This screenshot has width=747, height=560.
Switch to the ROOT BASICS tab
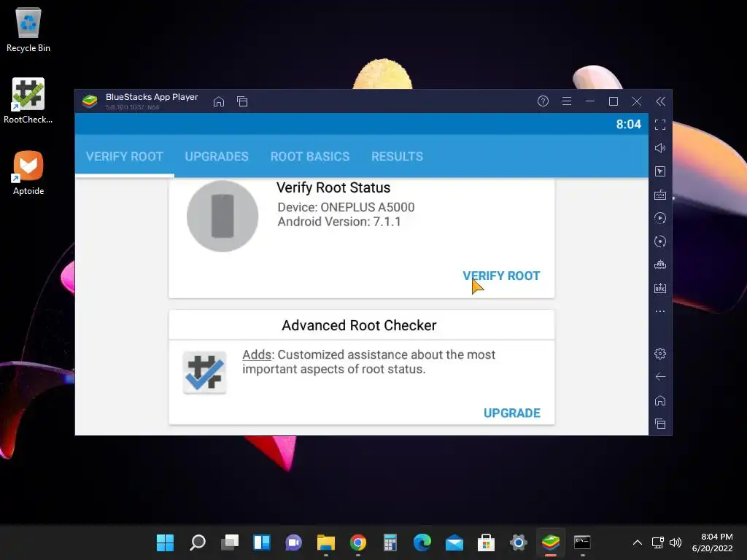[x=310, y=156]
